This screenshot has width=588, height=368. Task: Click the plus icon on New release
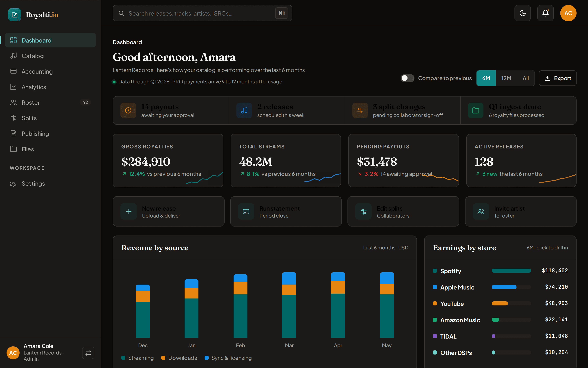129,212
